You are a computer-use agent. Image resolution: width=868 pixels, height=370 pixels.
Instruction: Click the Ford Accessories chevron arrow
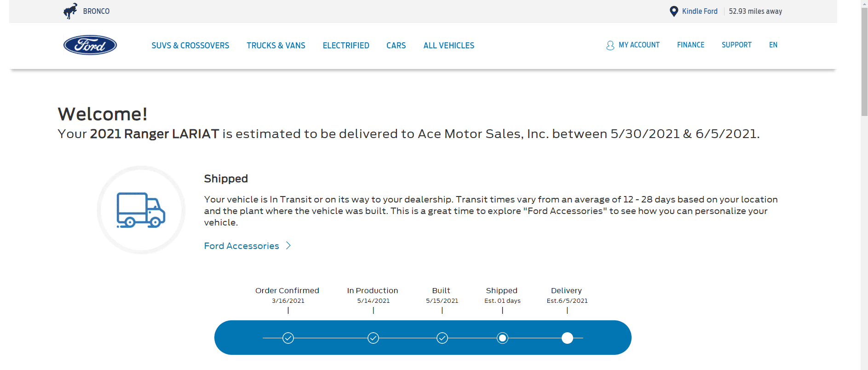click(288, 246)
